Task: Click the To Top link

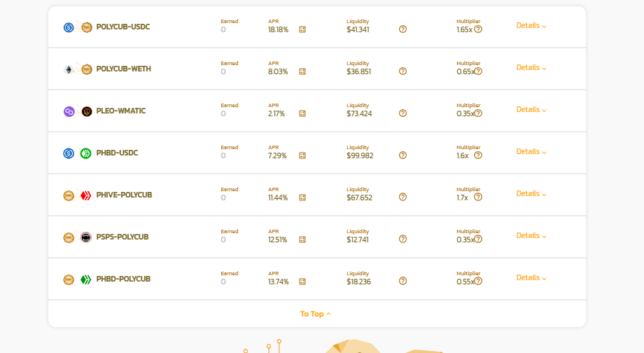Action: point(316,314)
